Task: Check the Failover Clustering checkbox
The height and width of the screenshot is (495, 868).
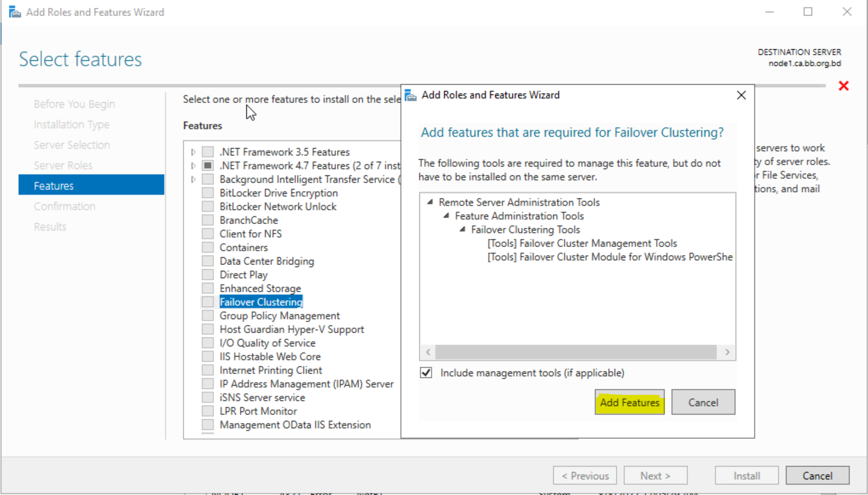Action: (x=208, y=302)
